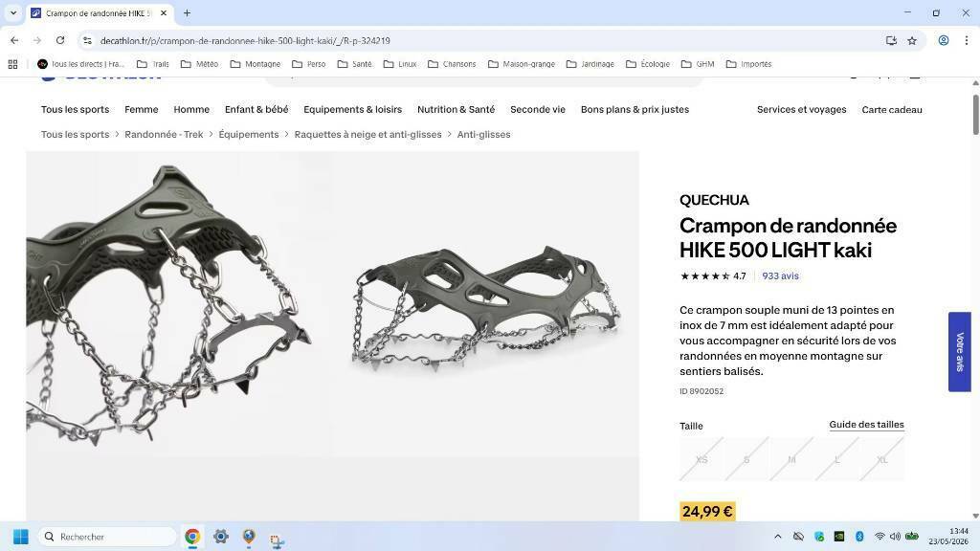The height and width of the screenshot is (551, 980).
Task: Close the Crampon de randonnée tab
Action: (x=164, y=13)
